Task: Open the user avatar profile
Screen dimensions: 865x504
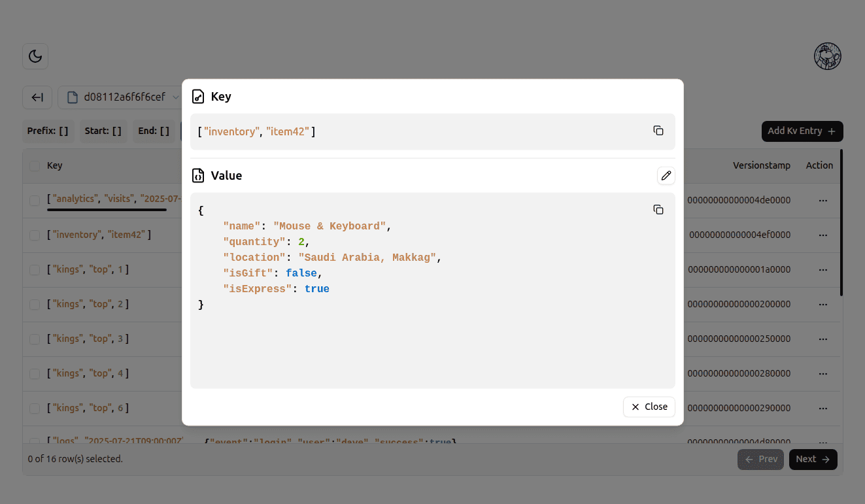Action: (827, 56)
